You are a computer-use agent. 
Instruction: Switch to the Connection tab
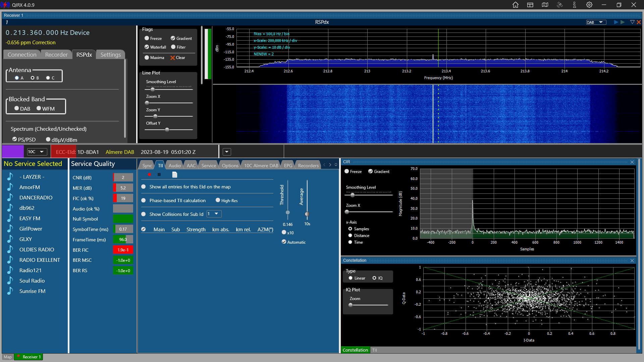pyautogui.click(x=22, y=55)
